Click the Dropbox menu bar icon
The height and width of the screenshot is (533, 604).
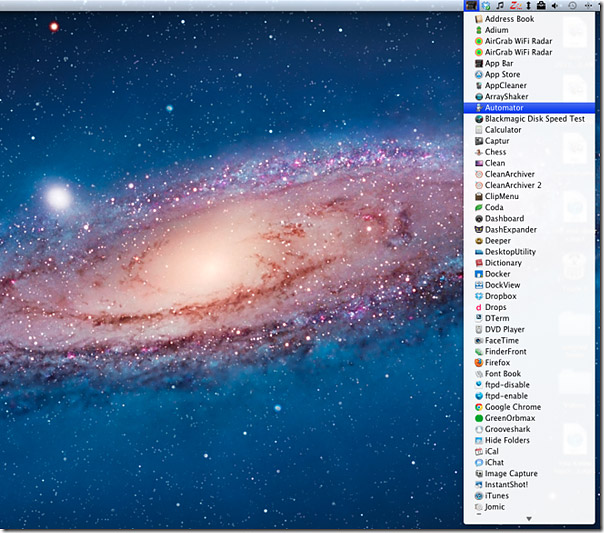486,5
